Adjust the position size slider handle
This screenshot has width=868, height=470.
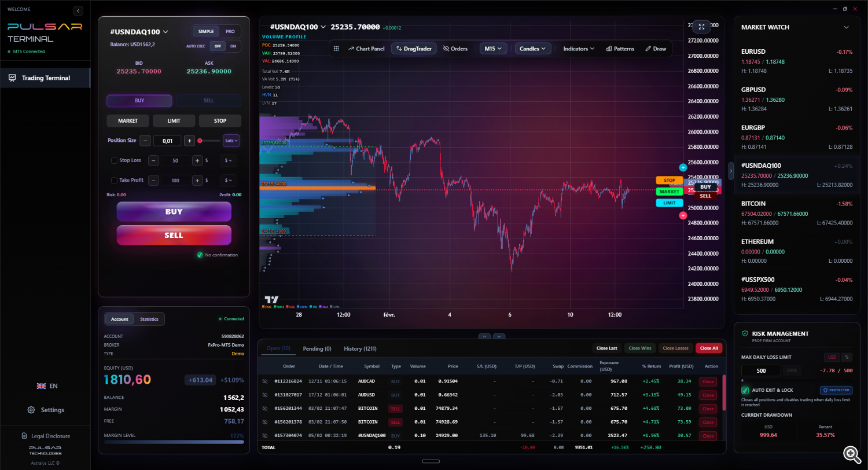[x=200, y=141]
